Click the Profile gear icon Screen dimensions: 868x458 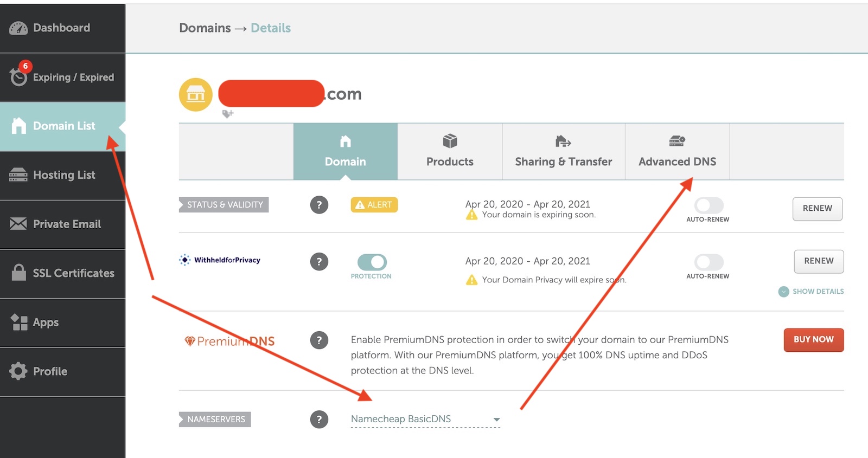[18, 371]
